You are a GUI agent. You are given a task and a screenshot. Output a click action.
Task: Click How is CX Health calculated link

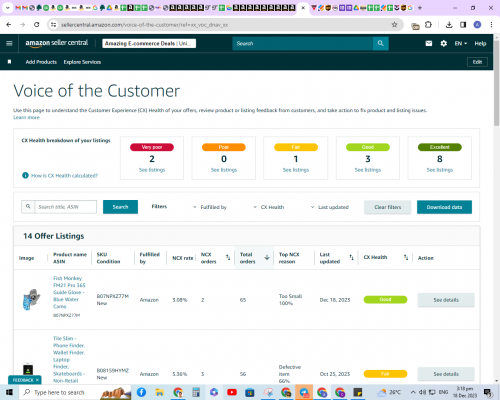(x=64, y=175)
